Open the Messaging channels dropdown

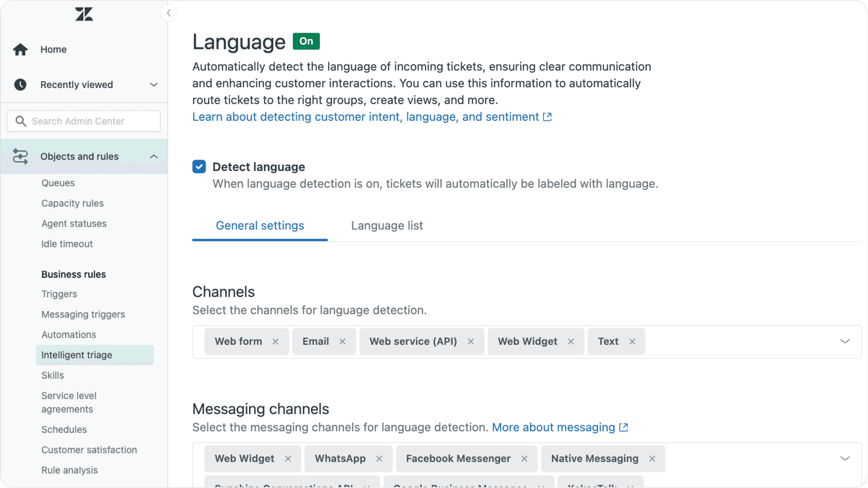pos(845,459)
